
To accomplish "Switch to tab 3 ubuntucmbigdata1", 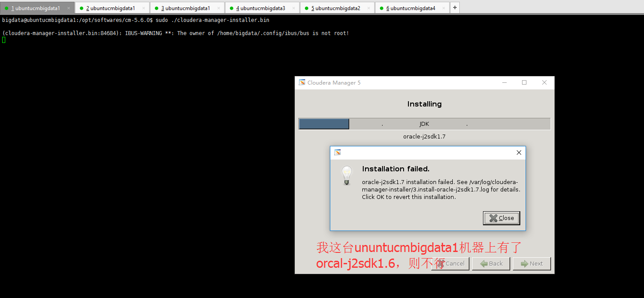I will point(187,8).
